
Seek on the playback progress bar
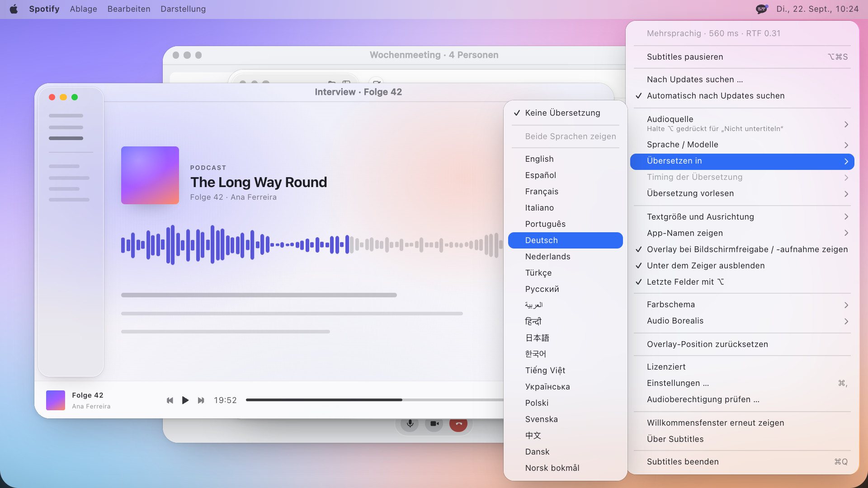click(374, 400)
